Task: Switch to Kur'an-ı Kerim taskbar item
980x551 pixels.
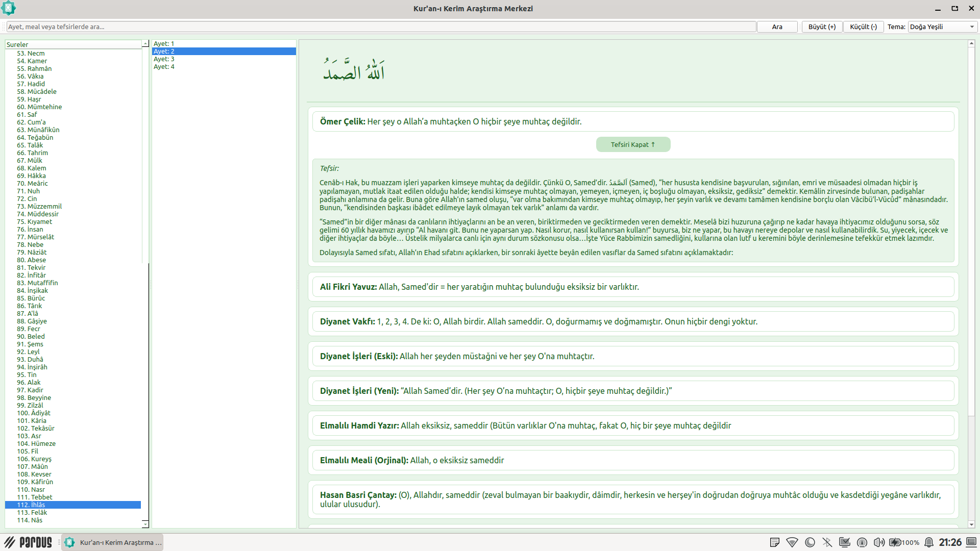Action: pyautogui.click(x=113, y=542)
